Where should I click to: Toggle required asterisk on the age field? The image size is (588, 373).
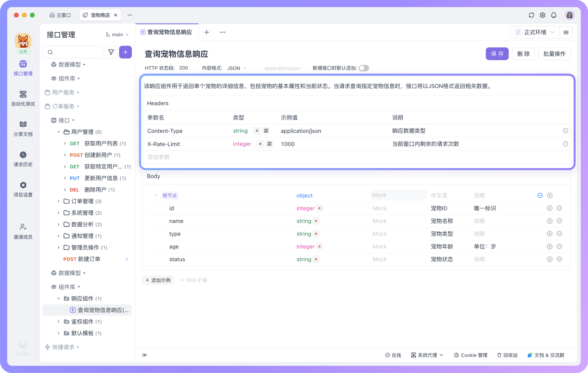click(319, 247)
